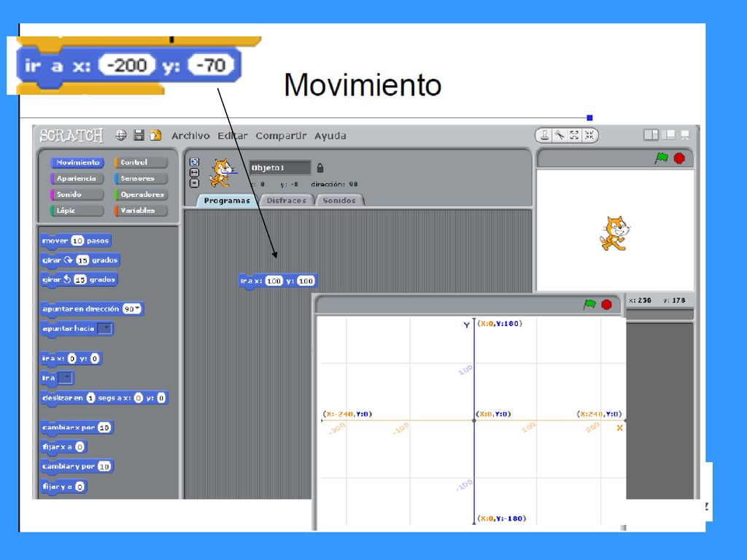Click the -70 value in enlarged block

click(211, 65)
